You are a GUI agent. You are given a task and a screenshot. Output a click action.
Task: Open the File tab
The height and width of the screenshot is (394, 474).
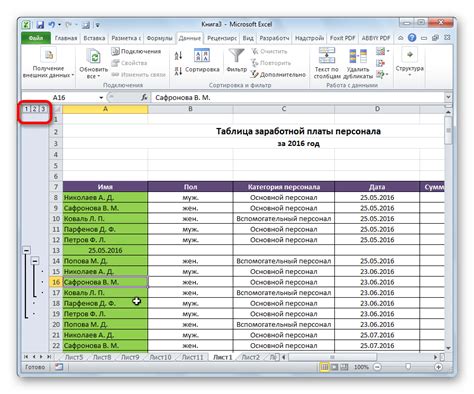pyautogui.click(x=36, y=38)
